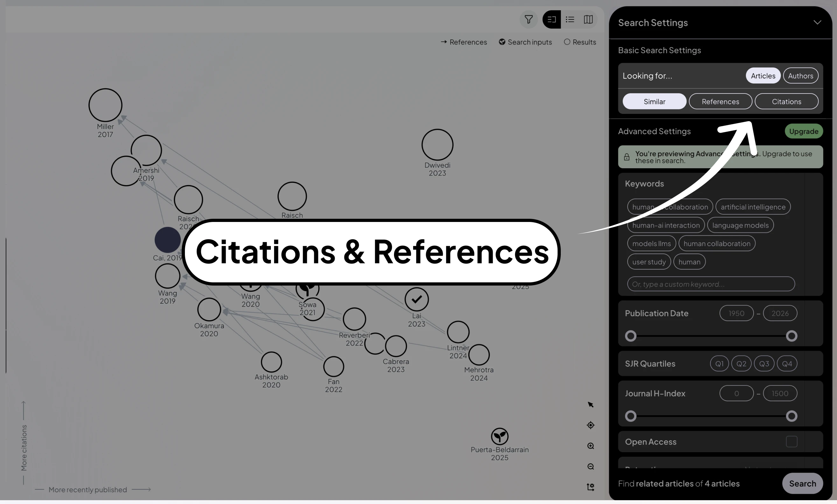Click the Journal H-Index left slider handle
This screenshot has width=837, height=504.
pos(631,416)
